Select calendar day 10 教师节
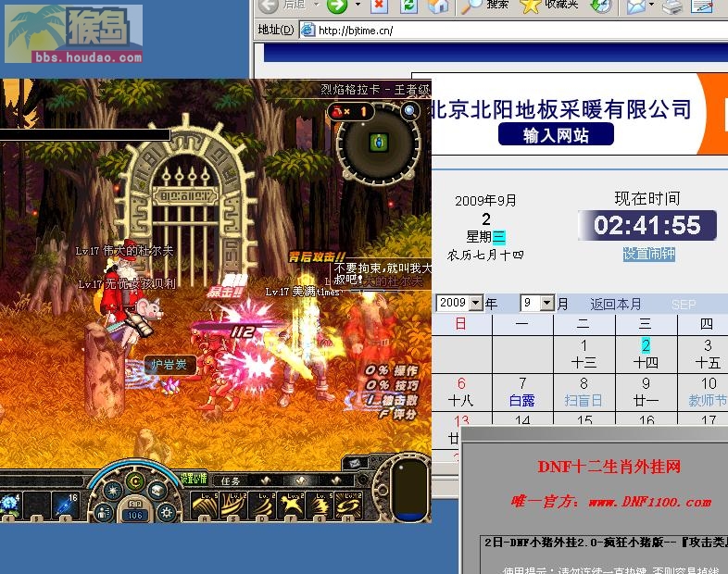The image size is (728, 574). click(707, 393)
